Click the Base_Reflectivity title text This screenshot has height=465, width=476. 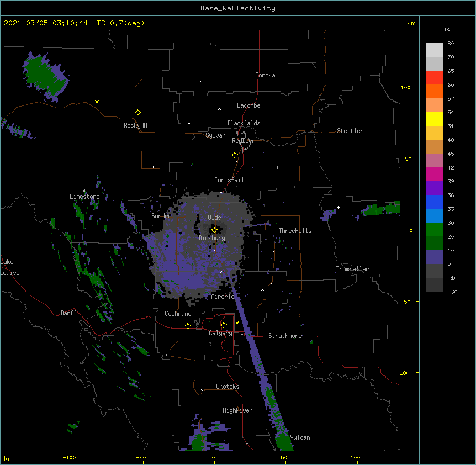[x=238, y=8]
